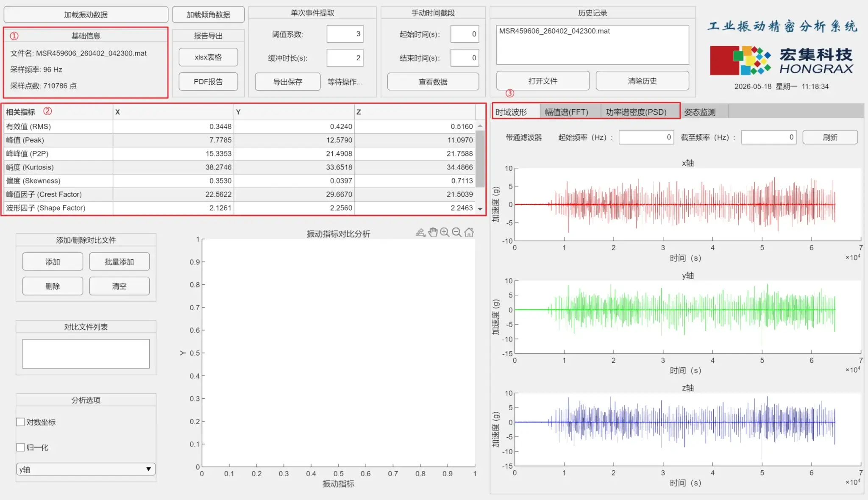Enable the 归一化 checkbox

tap(20, 447)
